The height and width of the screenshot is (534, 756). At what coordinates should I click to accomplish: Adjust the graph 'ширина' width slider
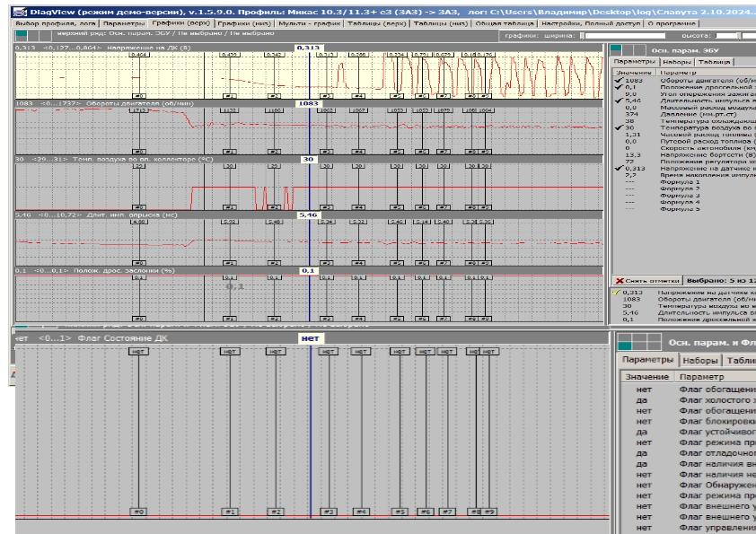[x=623, y=36]
